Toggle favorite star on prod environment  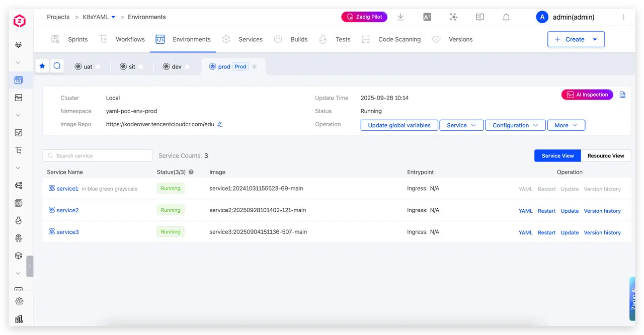[255, 66]
